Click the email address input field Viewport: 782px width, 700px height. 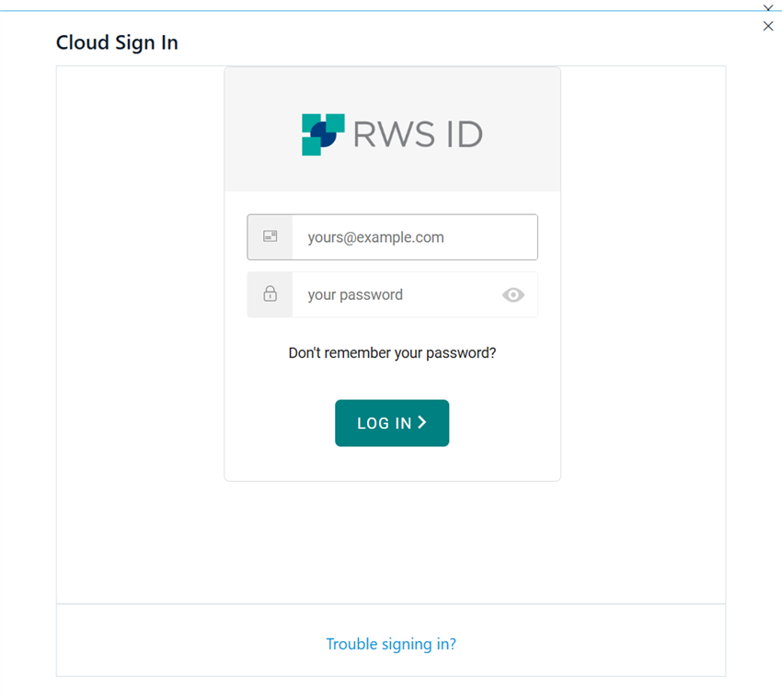point(393,237)
